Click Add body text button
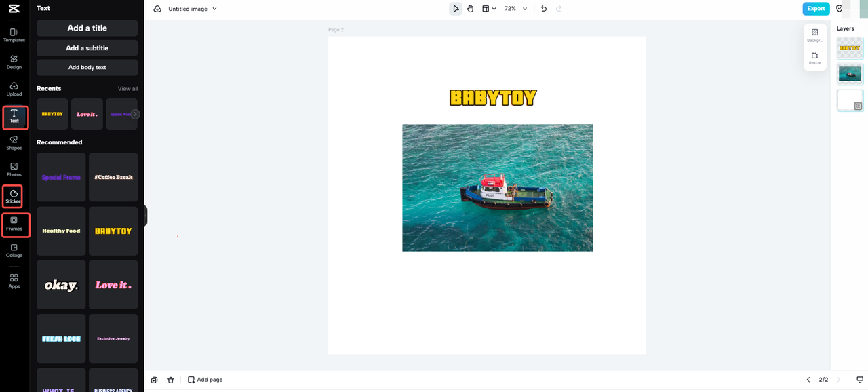The height and width of the screenshot is (392, 868). (87, 67)
